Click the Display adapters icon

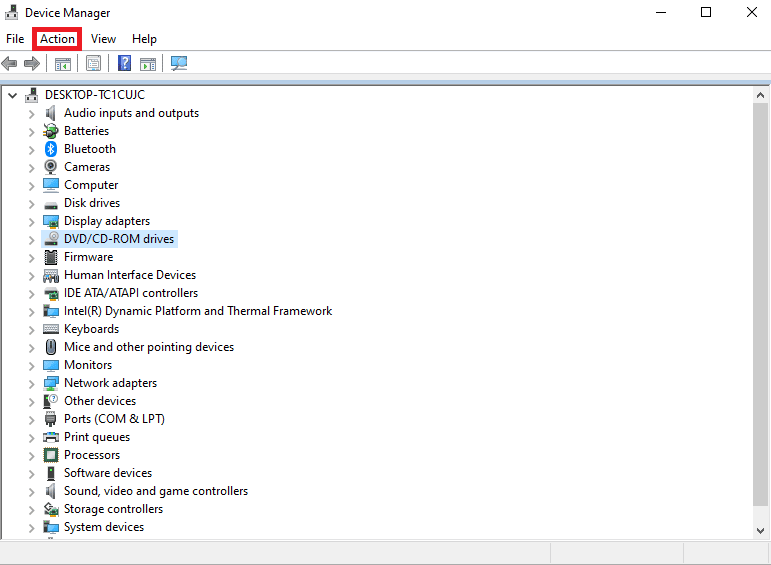click(x=51, y=221)
